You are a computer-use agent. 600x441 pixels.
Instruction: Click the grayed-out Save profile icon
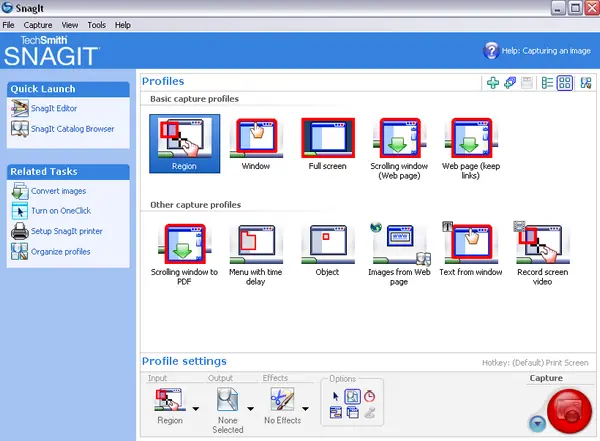527,83
